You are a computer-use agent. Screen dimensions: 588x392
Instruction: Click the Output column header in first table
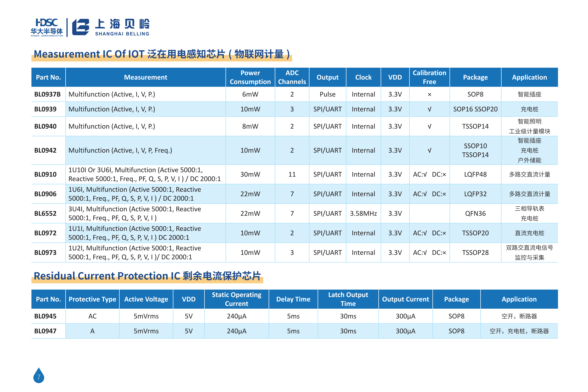tap(327, 77)
